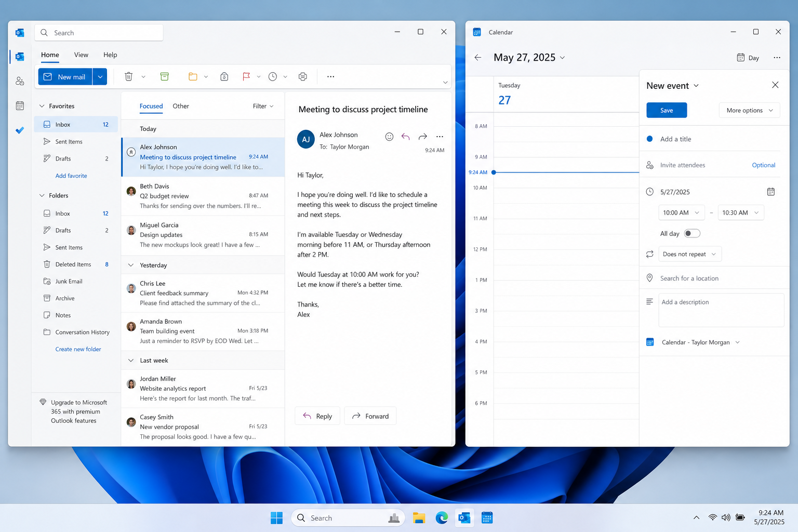Open Microsoft Edge from the taskbar
Viewport: 798px width, 532px height.
[442, 518]
